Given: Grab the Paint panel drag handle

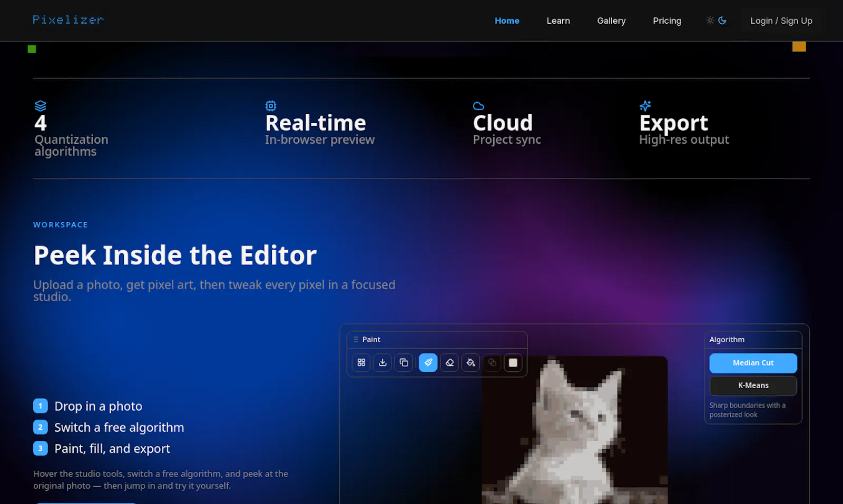Looking at the screenshot, I should [356, 340].
